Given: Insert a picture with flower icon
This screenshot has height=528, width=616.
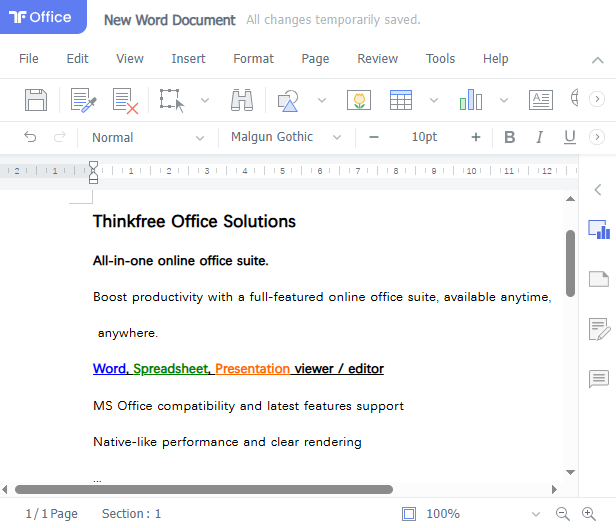Looking at the screenshot, I should tap(359, 100).
